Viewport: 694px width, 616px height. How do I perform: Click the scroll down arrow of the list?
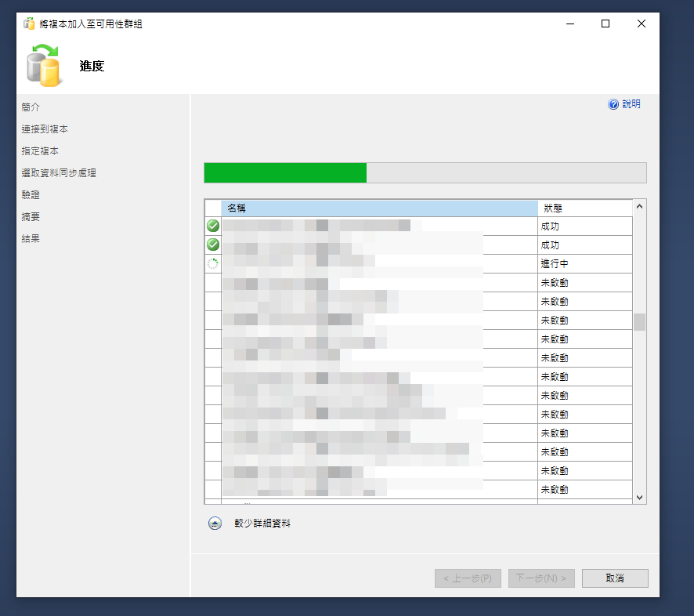(639, 497)
